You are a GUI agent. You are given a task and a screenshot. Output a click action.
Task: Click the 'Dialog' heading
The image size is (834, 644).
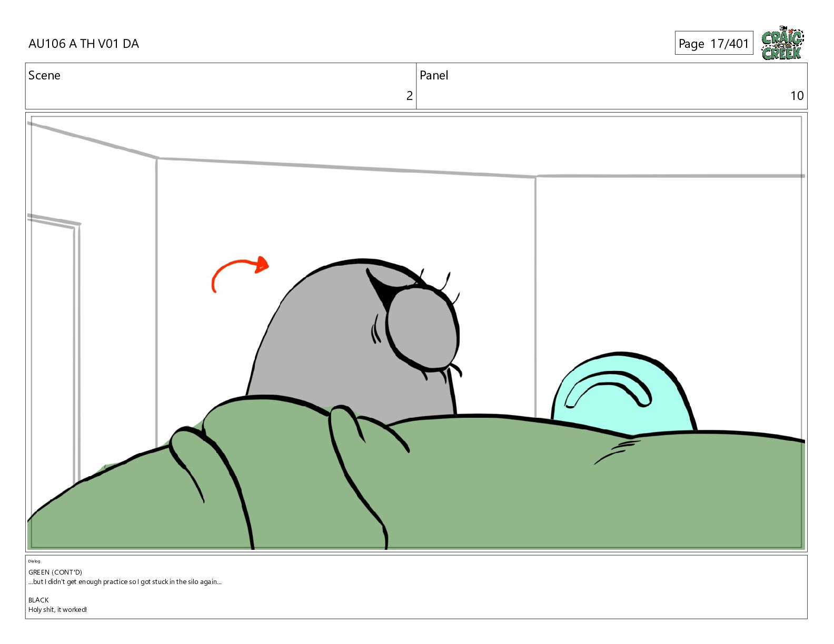[34, 561]
